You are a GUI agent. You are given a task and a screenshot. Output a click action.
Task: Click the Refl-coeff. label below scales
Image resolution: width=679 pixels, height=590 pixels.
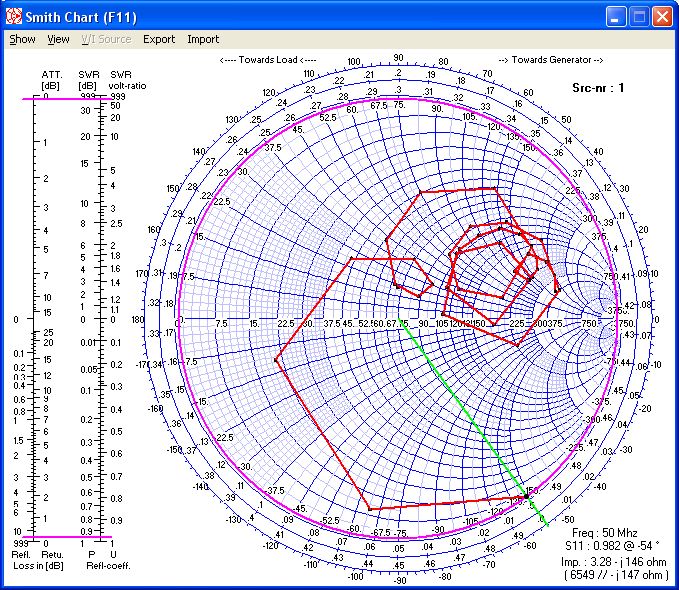108,565
